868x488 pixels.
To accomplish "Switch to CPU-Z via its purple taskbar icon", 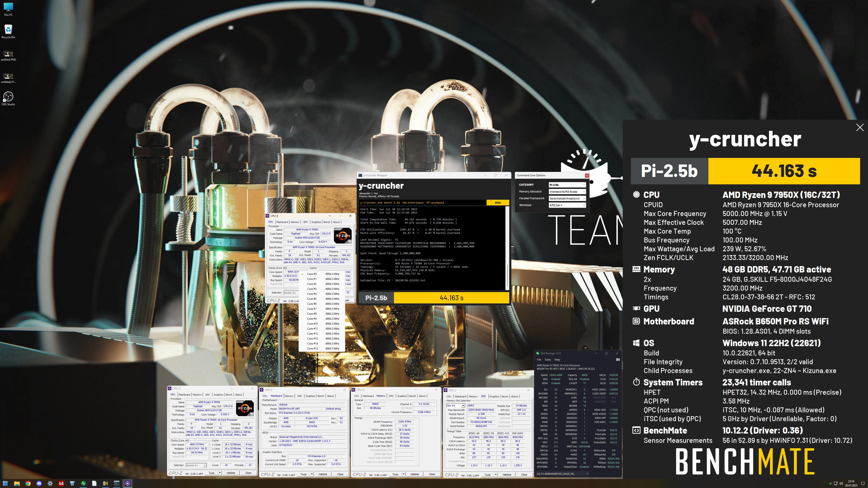I will (x=128, y=483).
